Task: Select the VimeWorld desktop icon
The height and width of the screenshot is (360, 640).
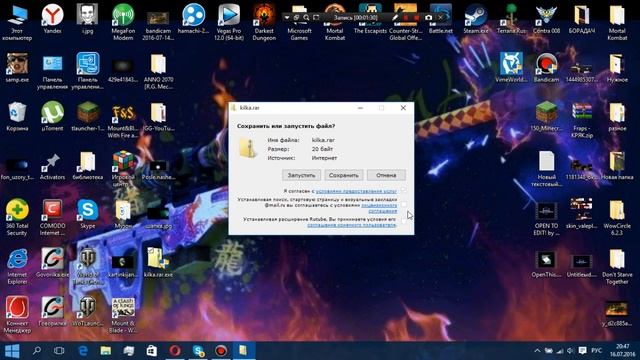Action: (511, 68)
